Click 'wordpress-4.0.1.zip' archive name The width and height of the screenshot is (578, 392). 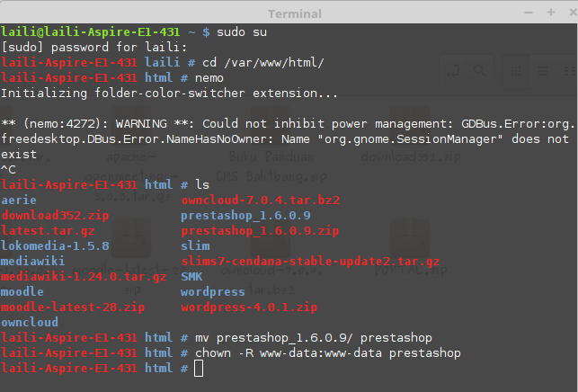coord(249,307)
